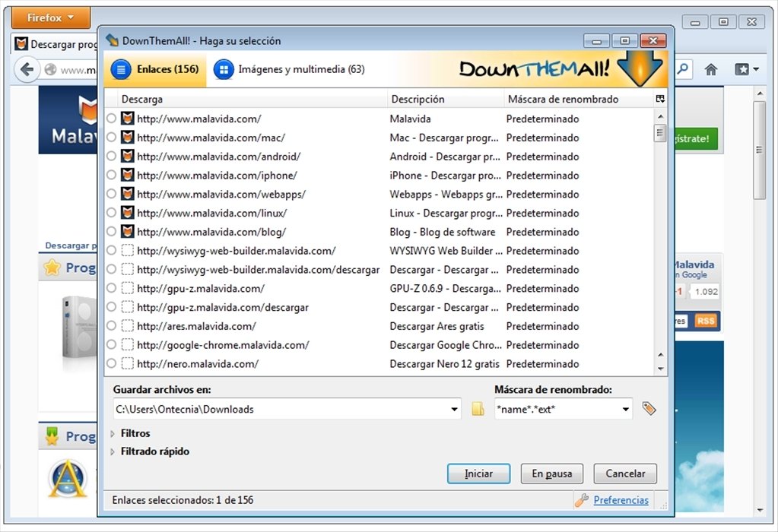This screenshot has width=778, height=532.
Task: Click favicon of malavida.com/iphone/ row
Action: (128, 175)
